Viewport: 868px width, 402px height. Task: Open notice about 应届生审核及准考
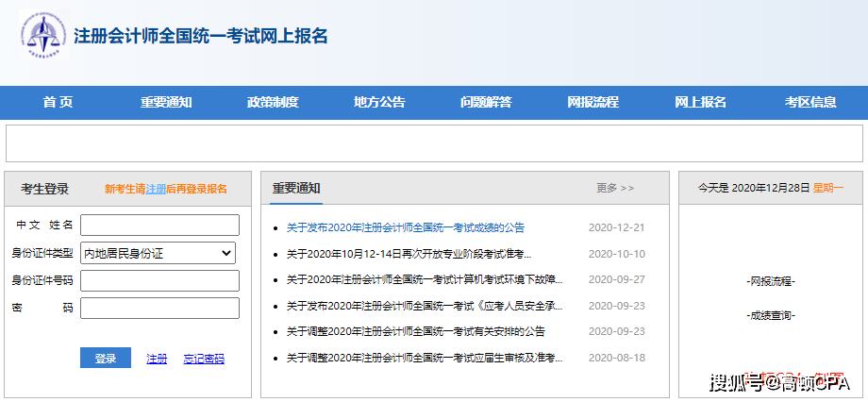point(425,359)
